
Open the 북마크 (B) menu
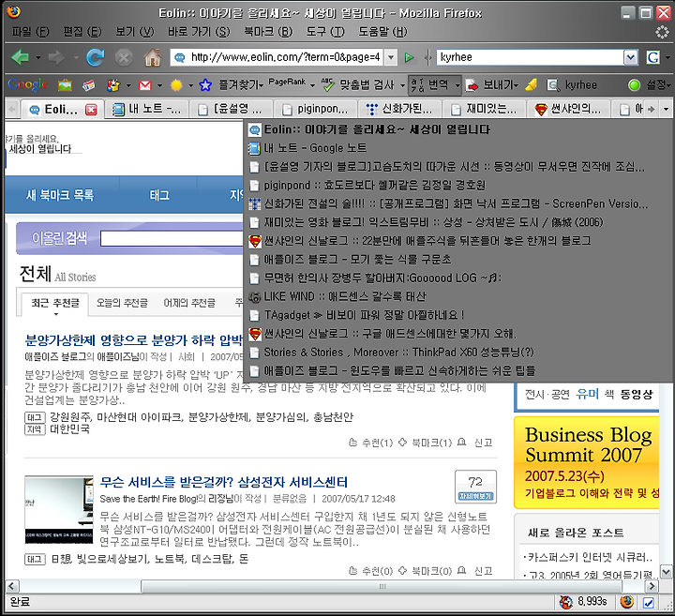(268, 32)
